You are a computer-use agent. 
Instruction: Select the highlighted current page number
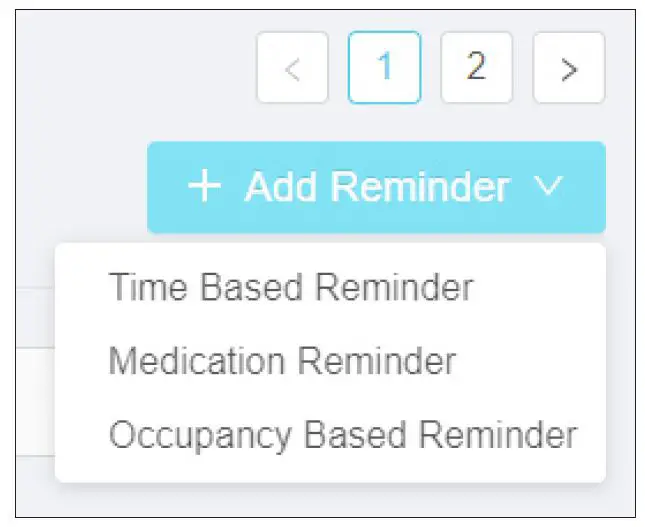click(x=384, y=68)
